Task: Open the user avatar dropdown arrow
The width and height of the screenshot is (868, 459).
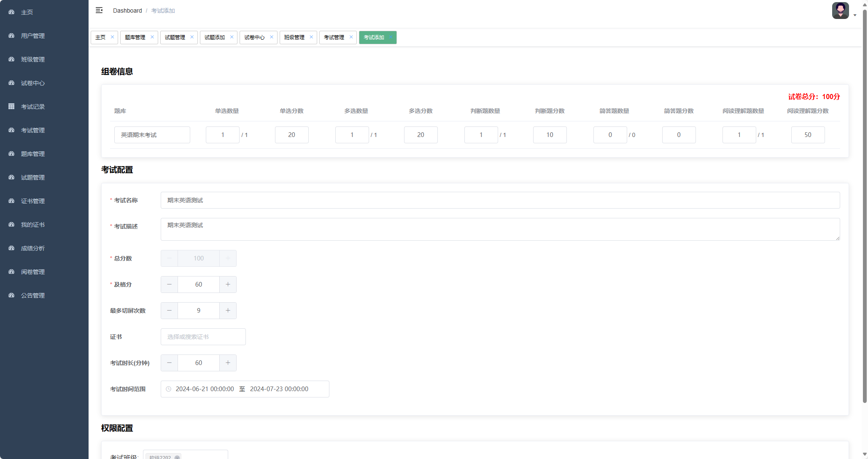Action: [855, 15]
